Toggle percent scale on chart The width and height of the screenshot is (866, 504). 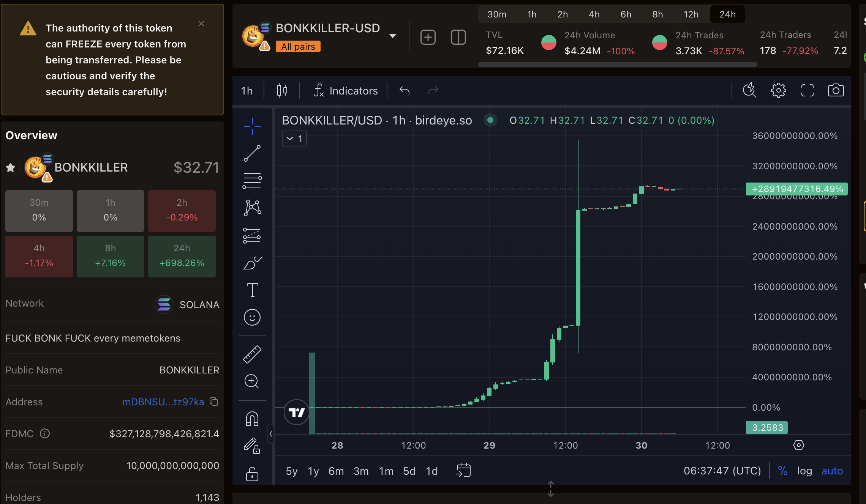coord(782,471)
